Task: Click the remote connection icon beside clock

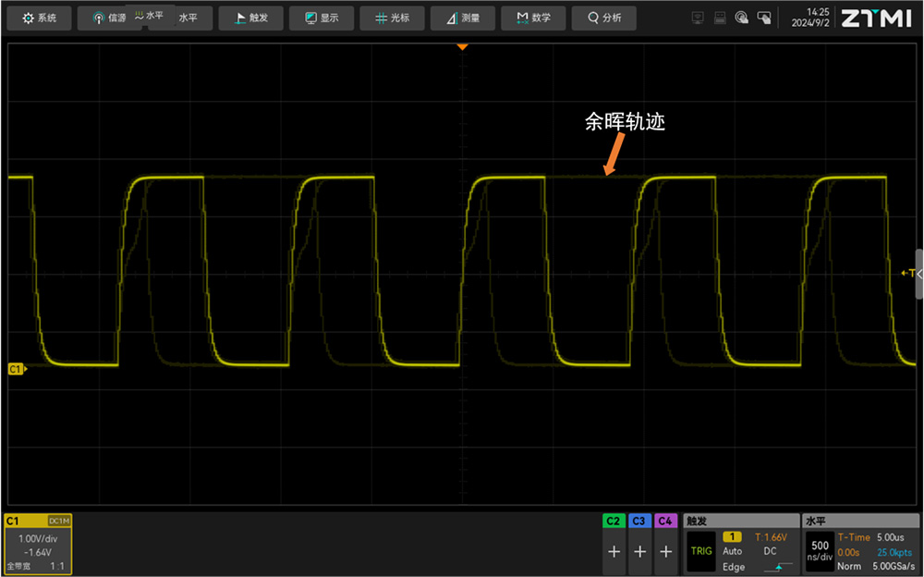Action: point(742,18)
